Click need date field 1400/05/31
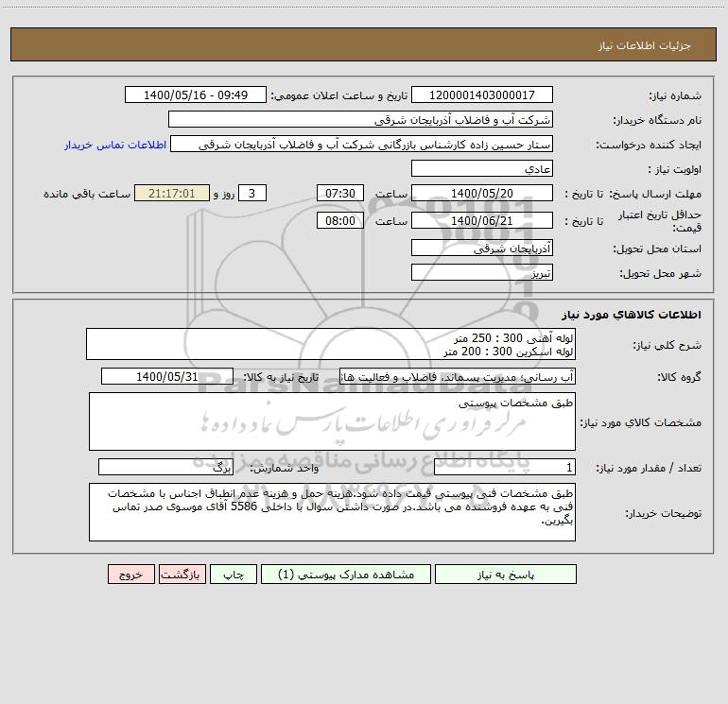728x704 pixels. pos(167,376)
